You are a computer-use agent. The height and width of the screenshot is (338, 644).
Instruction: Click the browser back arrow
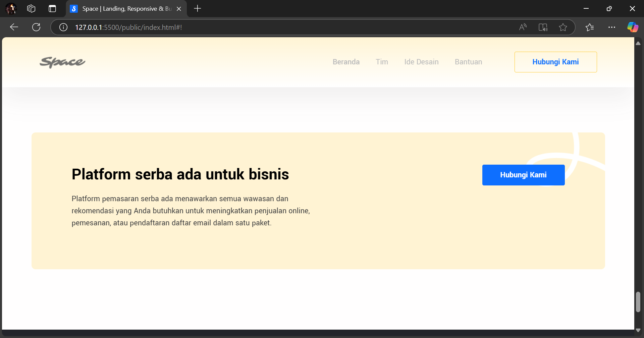[x=14, y=27]
